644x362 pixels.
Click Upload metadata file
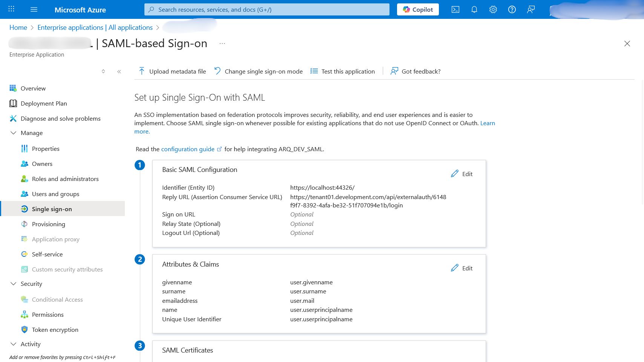172,71
